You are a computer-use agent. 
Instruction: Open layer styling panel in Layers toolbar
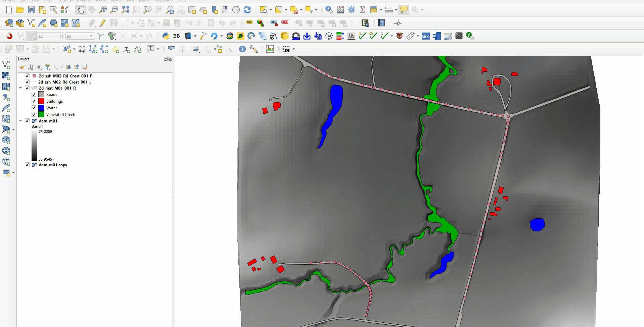pyautogui.click(x=22, y=67)
